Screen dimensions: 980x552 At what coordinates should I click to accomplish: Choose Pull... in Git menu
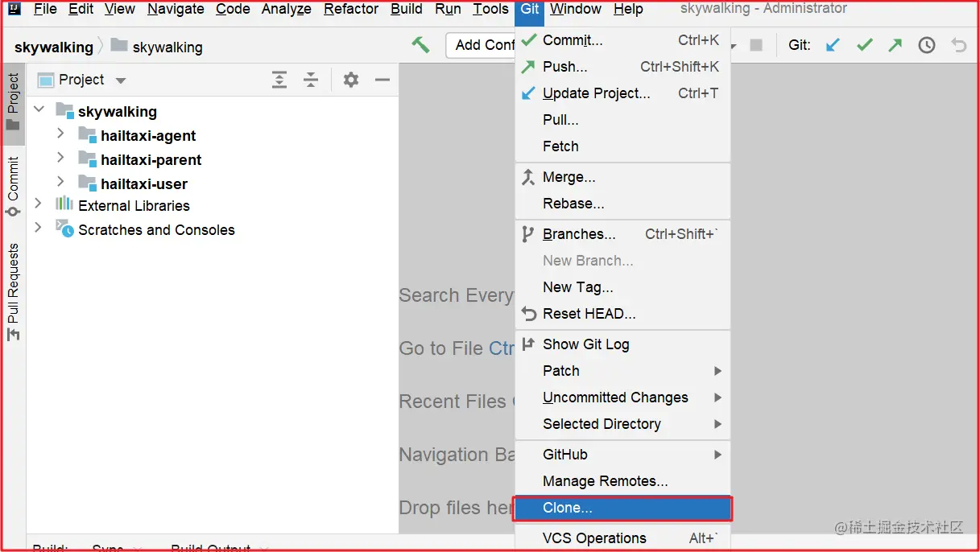[x=622, y=120]
